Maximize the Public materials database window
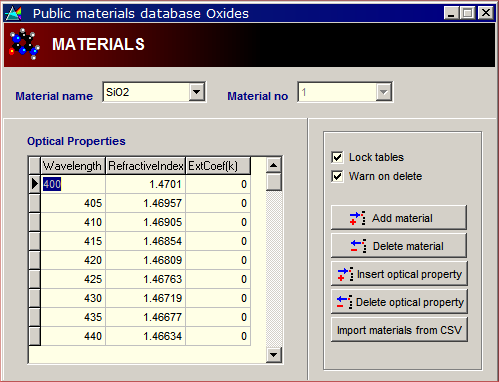499x382 pixels. tap(468, 13)
